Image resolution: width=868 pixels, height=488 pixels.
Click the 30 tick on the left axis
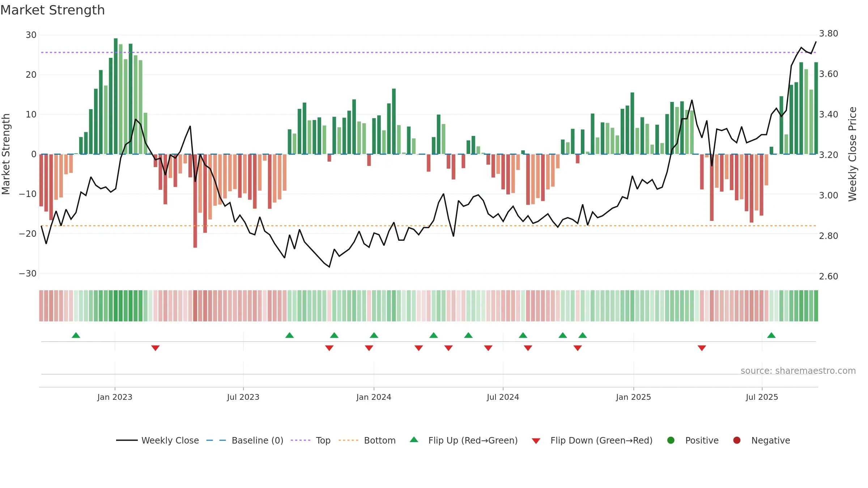point(31,35)
